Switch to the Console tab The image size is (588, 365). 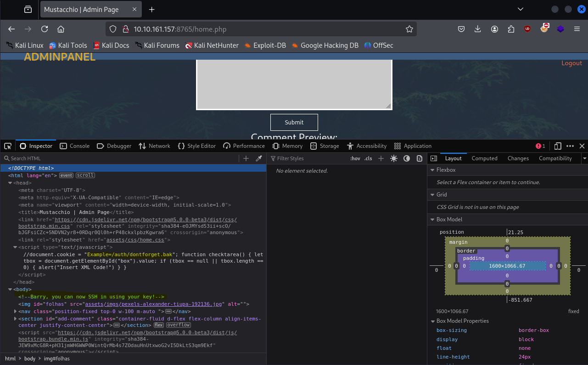tap(75, 146)
